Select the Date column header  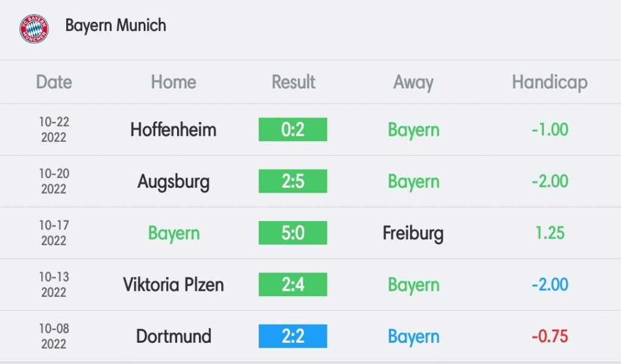54,82
